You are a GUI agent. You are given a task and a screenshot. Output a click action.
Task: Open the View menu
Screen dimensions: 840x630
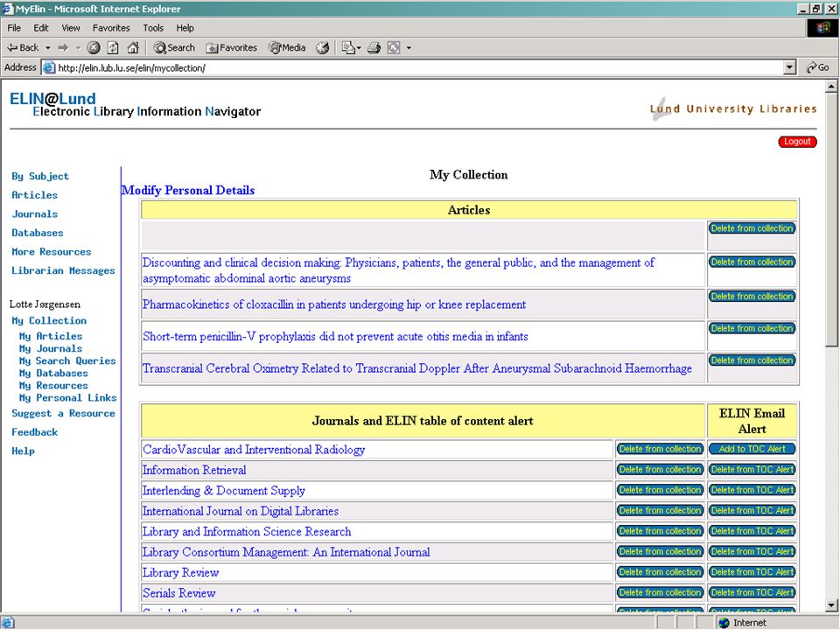(70, 28)
